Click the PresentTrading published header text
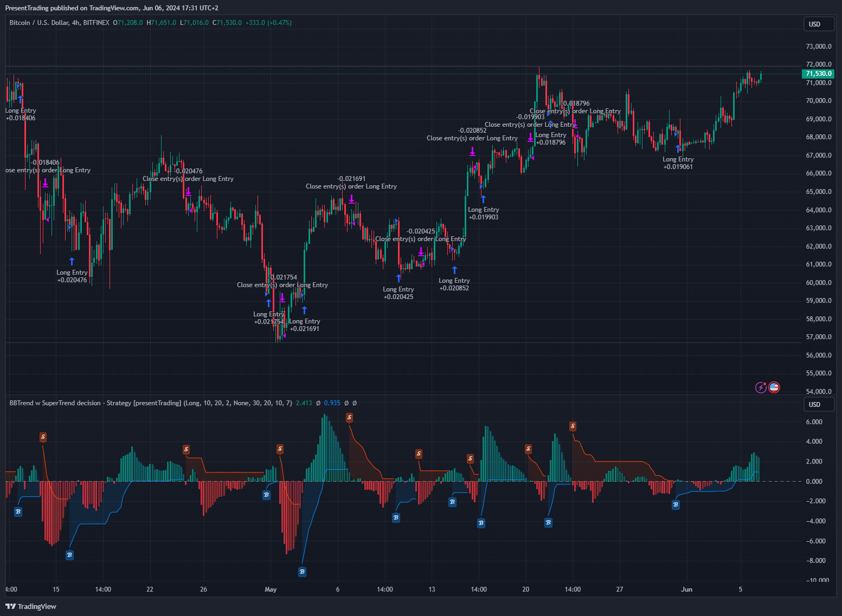The width and height of the screenshot is (842, 616). tap(112, 8)
